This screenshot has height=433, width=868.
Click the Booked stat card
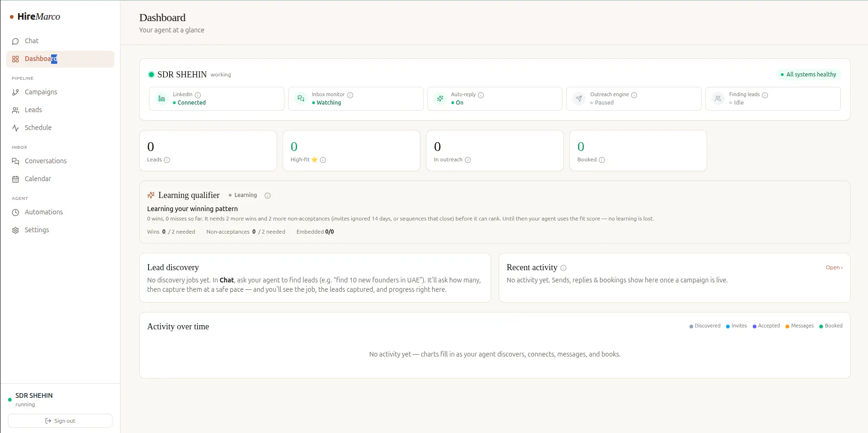tap(638, 151)
